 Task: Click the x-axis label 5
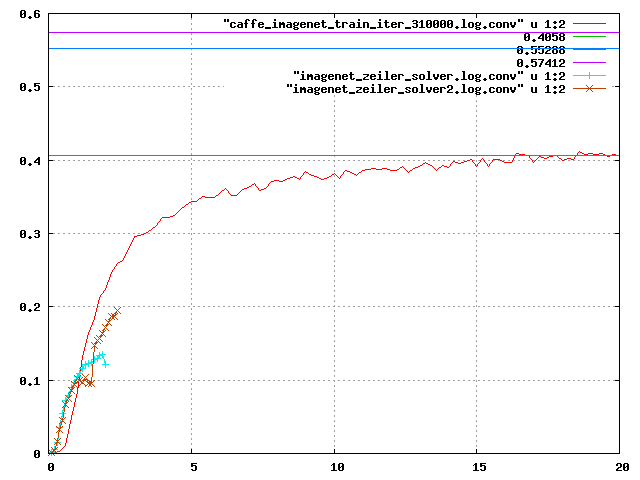pyautogui.click(x=193, y=467)
